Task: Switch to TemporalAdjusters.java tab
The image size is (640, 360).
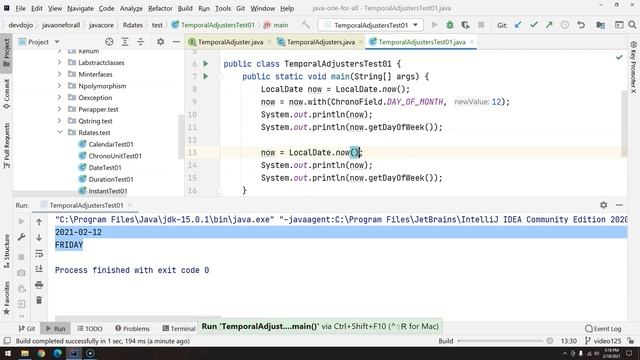Action: click(x=320, y=42)
